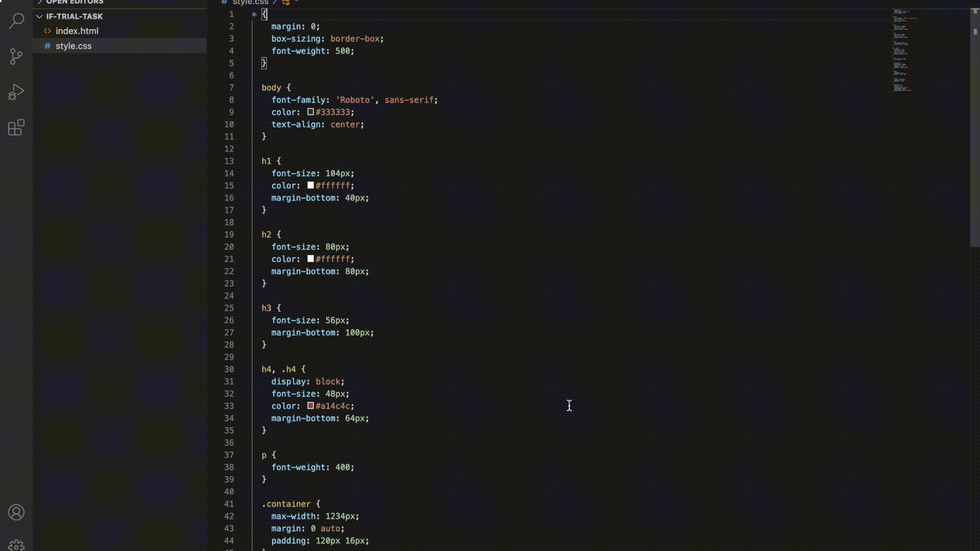Open the Extensions view

16,128
